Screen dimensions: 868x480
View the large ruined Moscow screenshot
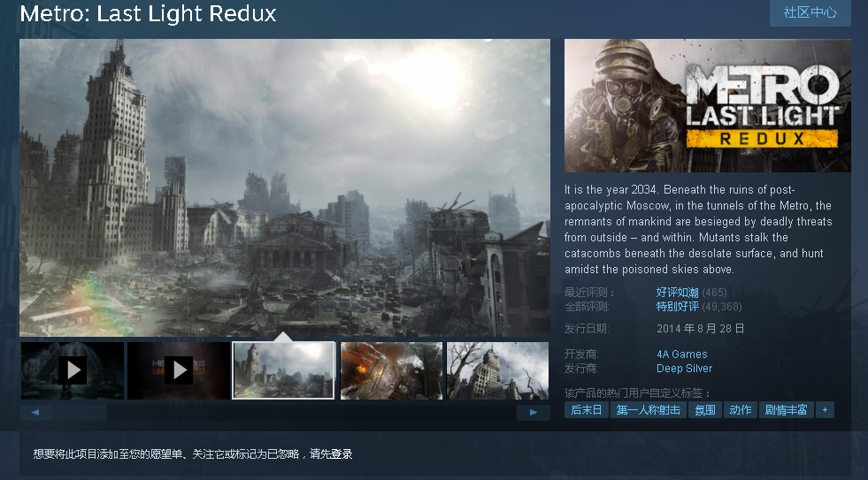[x=285, y=187]
